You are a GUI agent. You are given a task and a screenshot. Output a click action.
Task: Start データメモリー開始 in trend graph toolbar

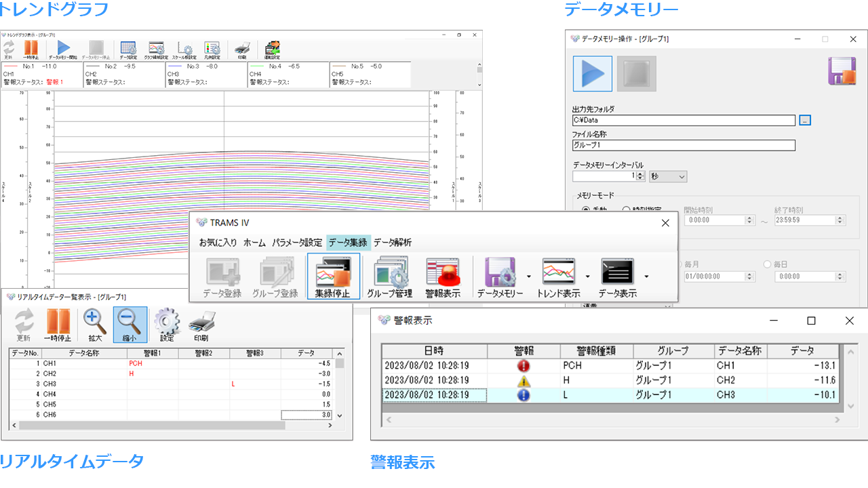click(x=63, y=49)
